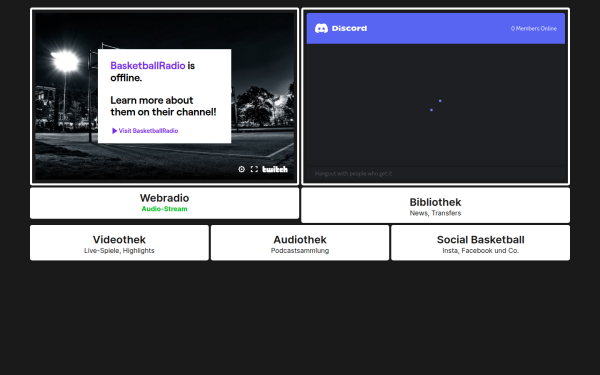Image resolution: width=600 pixels, height=375 pixels.
Task: Open the Social Basketball card
Action: point(481,243)
